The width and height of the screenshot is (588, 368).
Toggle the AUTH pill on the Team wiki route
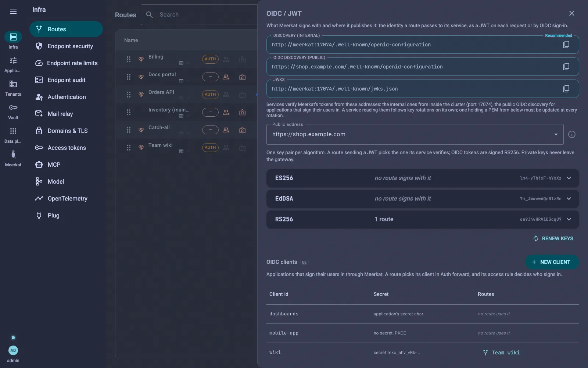(210, 148)
